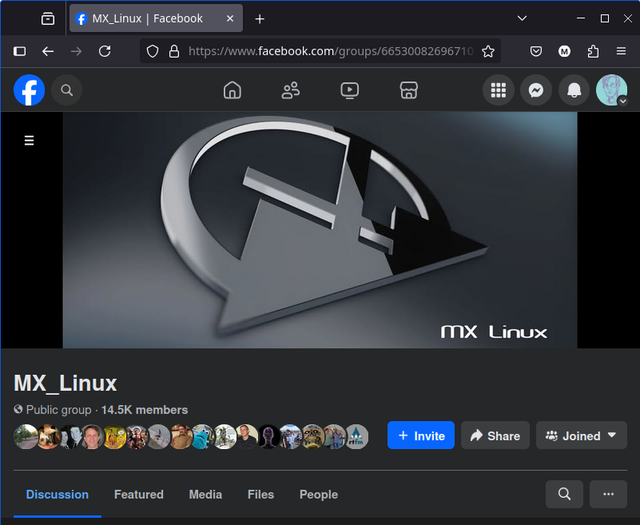Expand the Joined dropdown
Screen dimensions: 640x525
581,436
